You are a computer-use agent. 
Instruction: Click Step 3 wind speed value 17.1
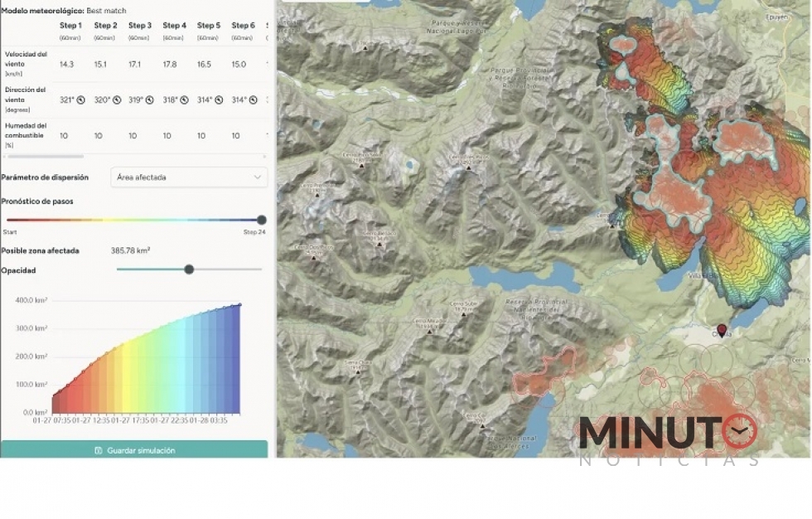coord(134,64)
